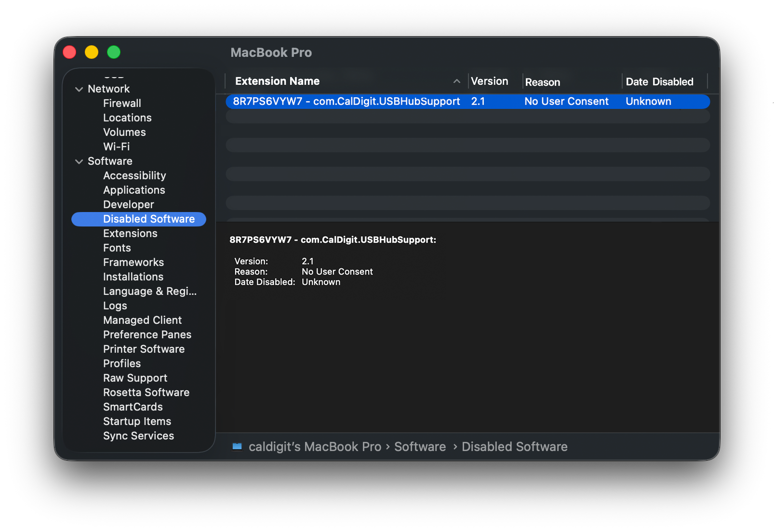Click the computer icon in the path bar

click(237, 447)
